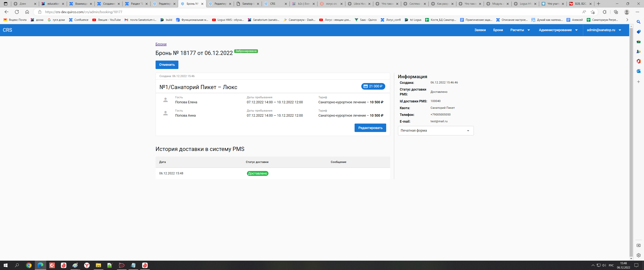Open Edge sidebar search icon
The image size is (644, 270).
638,22
